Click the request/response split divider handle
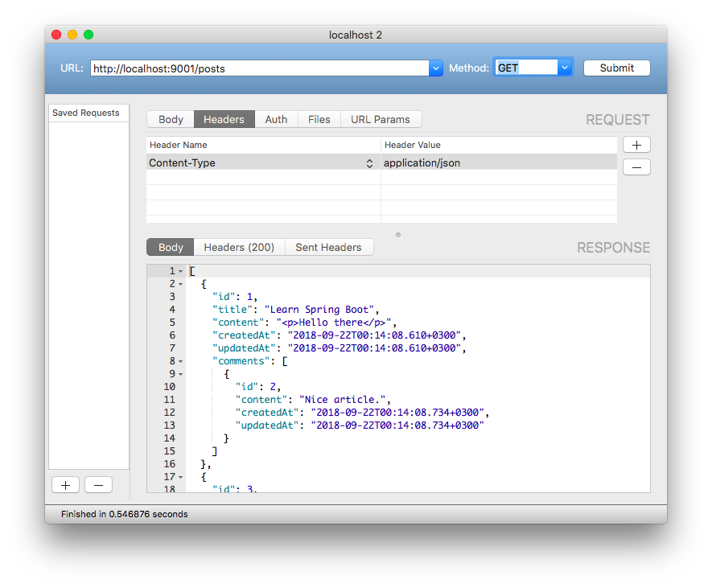 tap(398, 235)
